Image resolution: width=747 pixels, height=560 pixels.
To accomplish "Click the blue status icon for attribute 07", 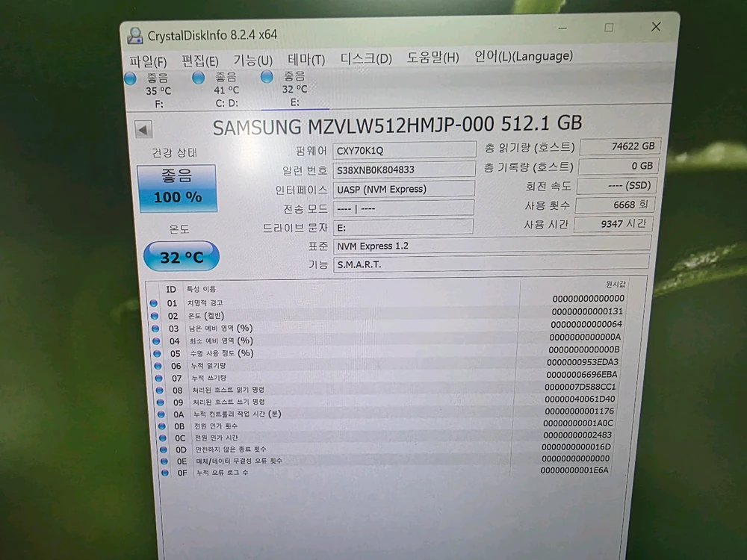I will click(x=159, y=378).
